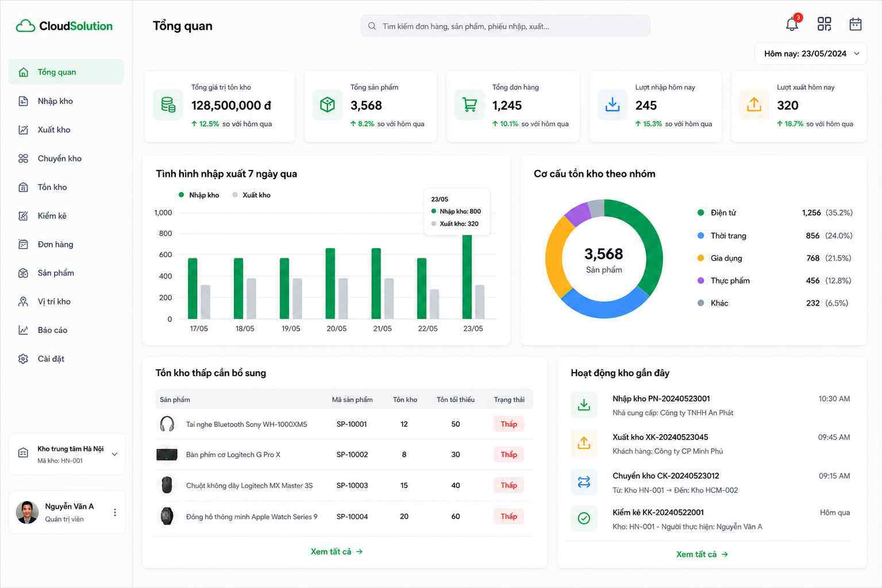Click the search orders and products field
The image size is (882, 588).
[x=506, y=26]
